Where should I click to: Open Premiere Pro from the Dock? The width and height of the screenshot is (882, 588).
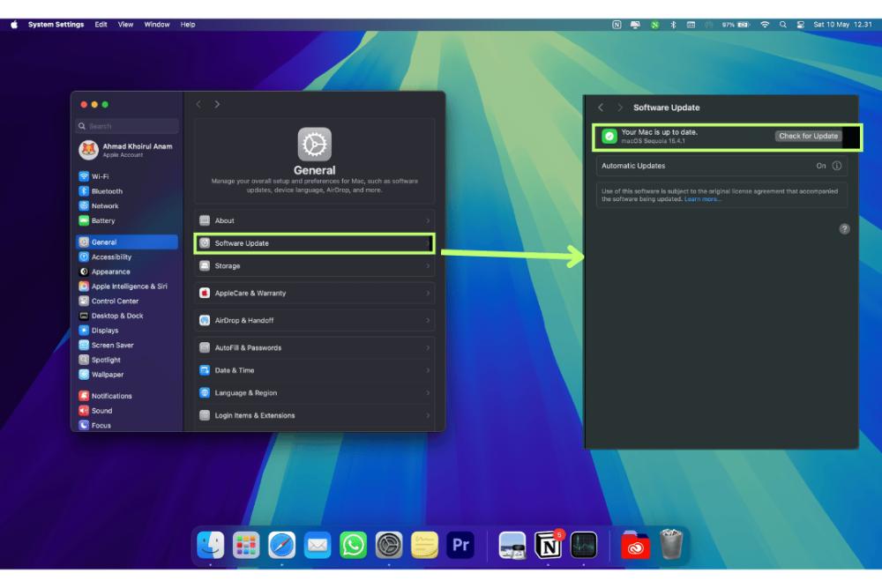point(460,545)
